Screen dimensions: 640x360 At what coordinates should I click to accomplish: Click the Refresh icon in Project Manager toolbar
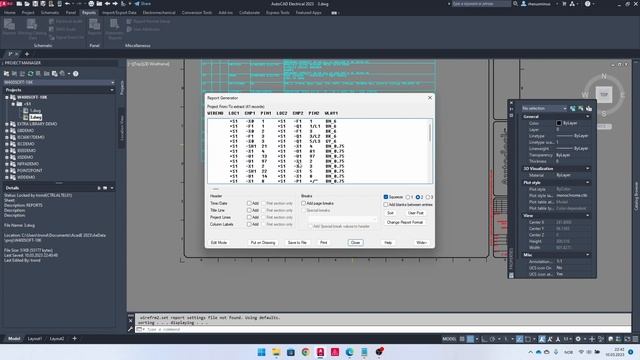[30, 74]
